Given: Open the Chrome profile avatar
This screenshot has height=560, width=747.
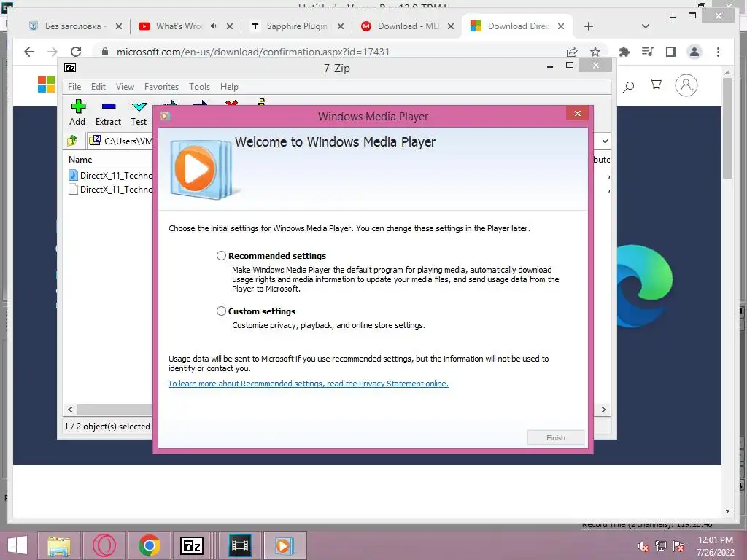Looking at the screenshot, I should tap(694, 52).
